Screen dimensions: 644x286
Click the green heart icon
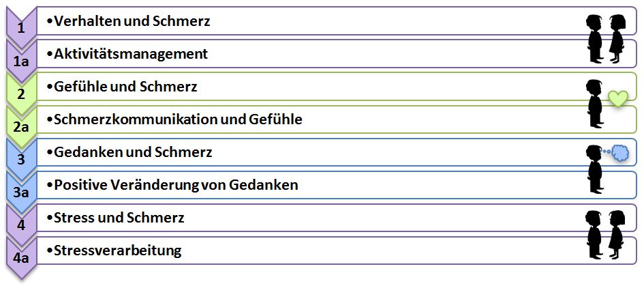(x=617, y=100)
